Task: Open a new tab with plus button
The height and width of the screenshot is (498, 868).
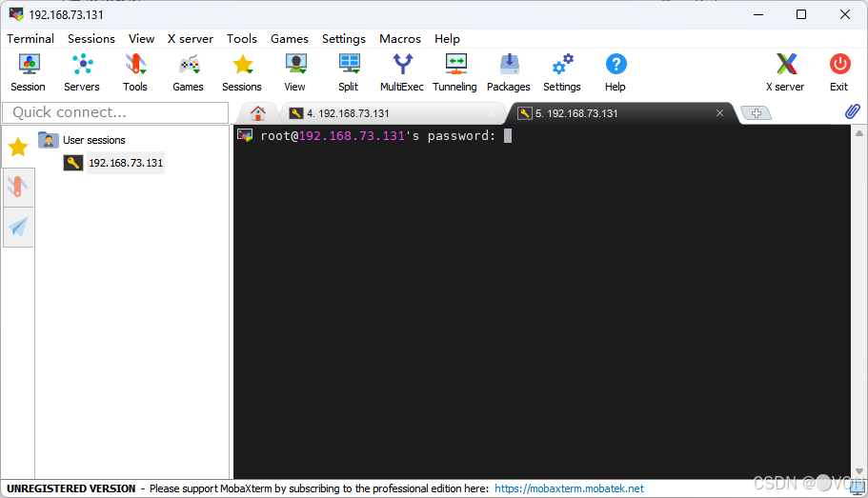Action: click(x=757, y=113)
